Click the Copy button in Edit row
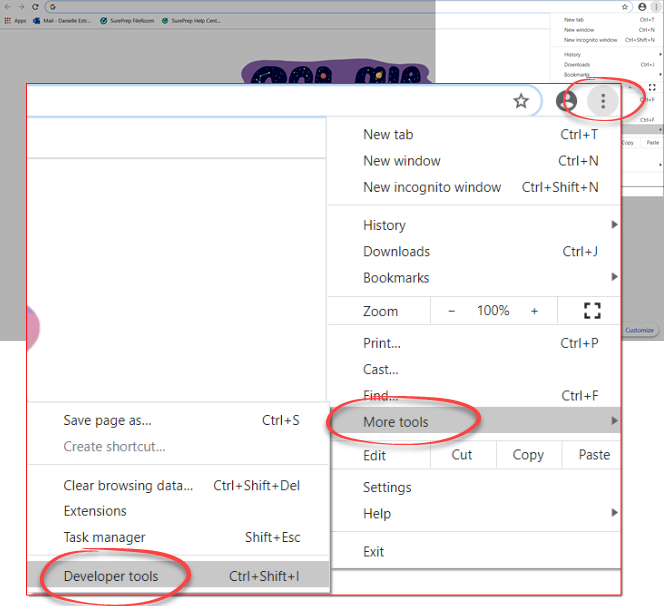 [x=528, y=454]
